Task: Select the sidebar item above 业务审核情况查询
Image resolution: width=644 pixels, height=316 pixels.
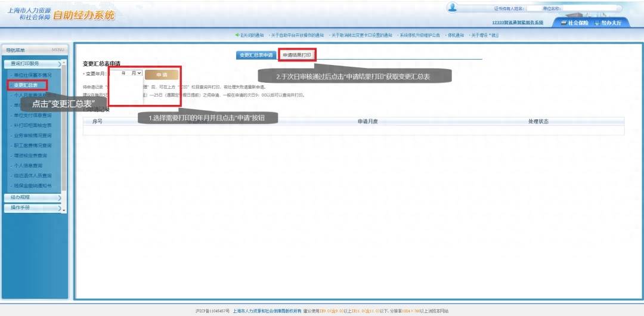Action: point(32,125)
